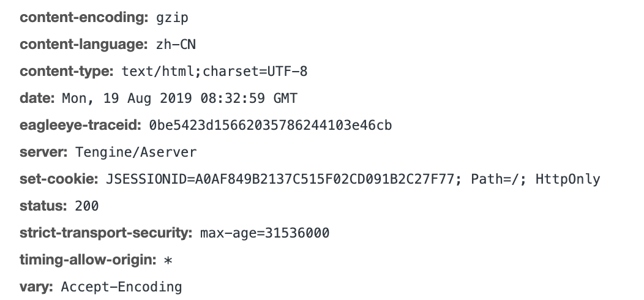The height and width of the screenshot is (300, 644).
Task: Select the gzip encoding value
Action: pyautogui.click(x=173, y=18)
